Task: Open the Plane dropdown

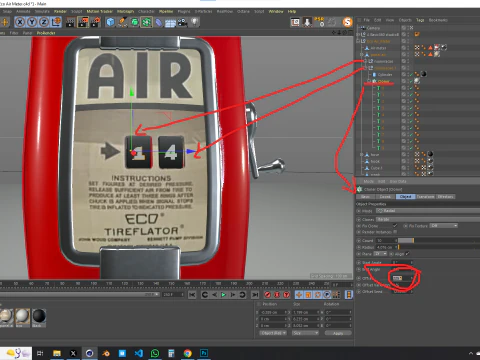Action: point(380,254)
